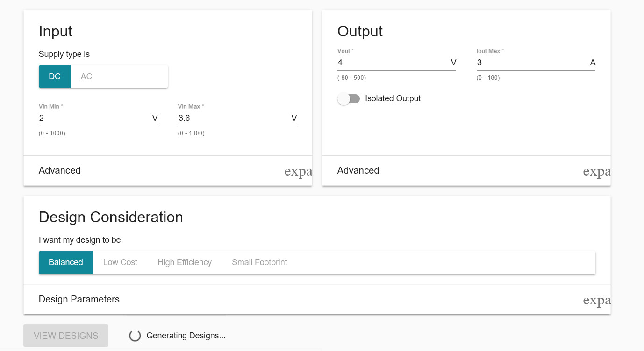This screenshot has height=351, width=644.
Task: Click the expand icon in Input Advanced row
Action: pyautogui.click(x=298, y=171)
